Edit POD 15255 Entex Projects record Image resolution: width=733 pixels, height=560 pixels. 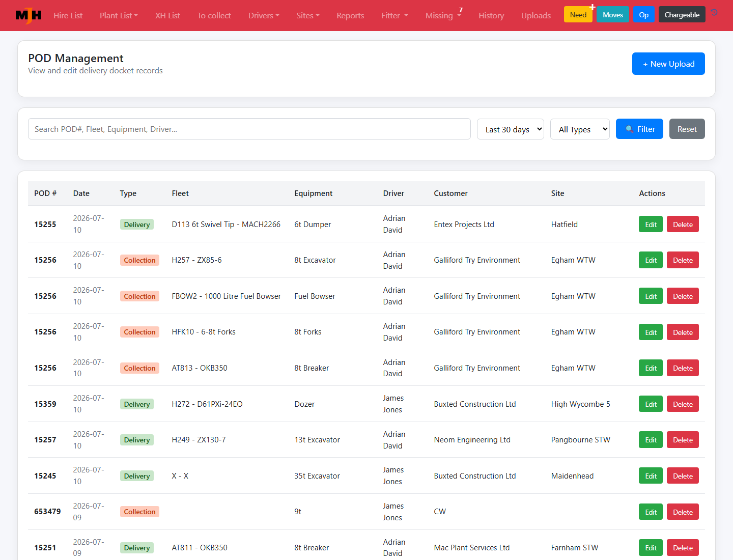[651, 224]
